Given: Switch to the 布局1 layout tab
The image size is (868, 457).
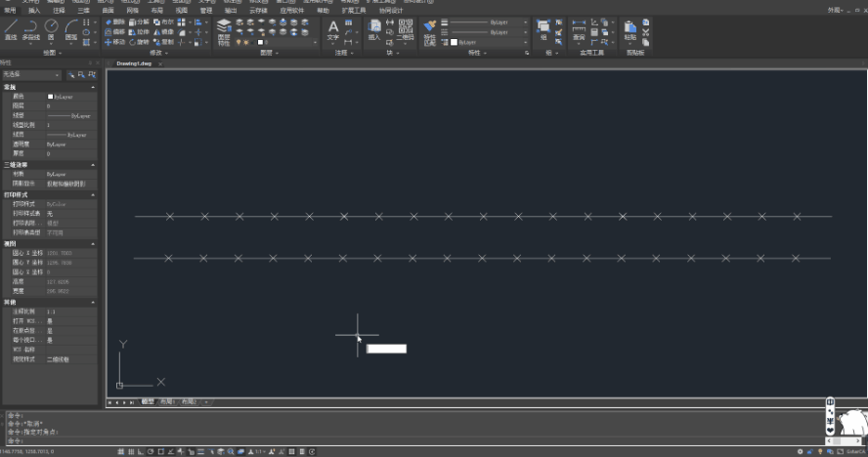Looking at the screenshot, I should tap(167, 402).
